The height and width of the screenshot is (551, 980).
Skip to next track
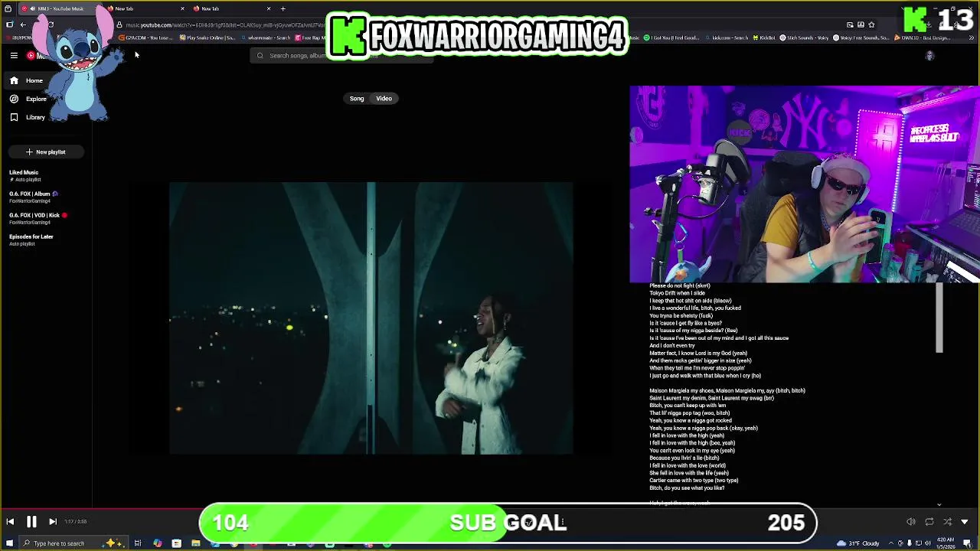[53, 522]
